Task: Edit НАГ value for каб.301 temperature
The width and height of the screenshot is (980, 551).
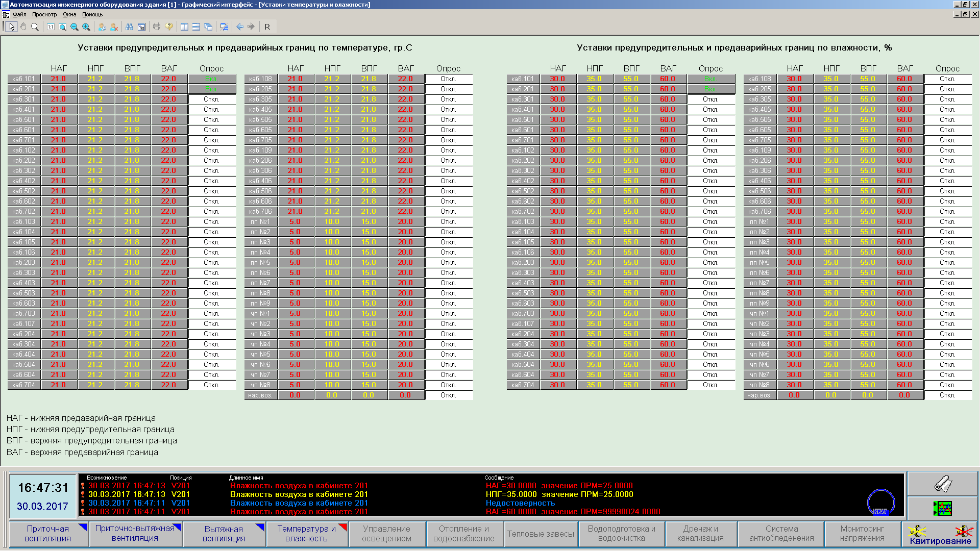Action: coord(59,99)
